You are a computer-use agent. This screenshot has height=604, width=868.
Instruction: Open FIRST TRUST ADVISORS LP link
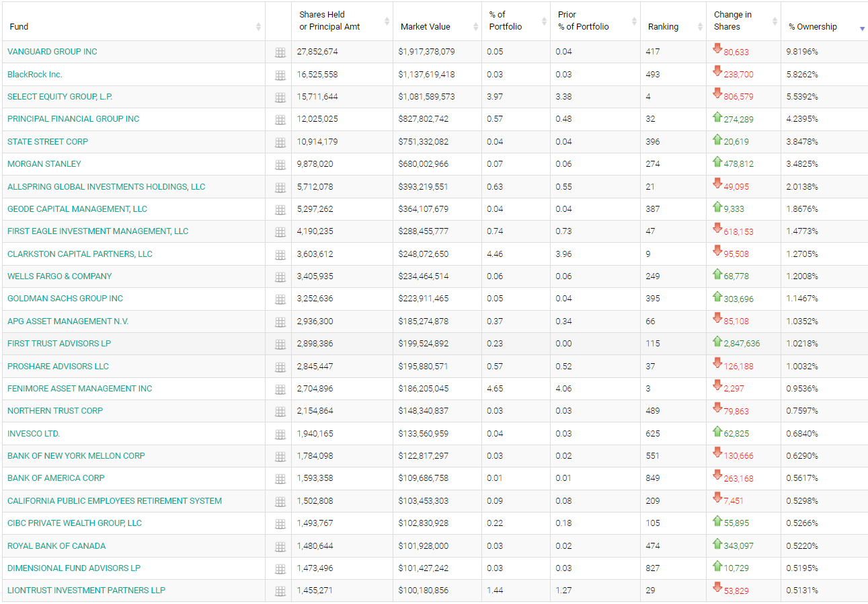pos(59,344)
